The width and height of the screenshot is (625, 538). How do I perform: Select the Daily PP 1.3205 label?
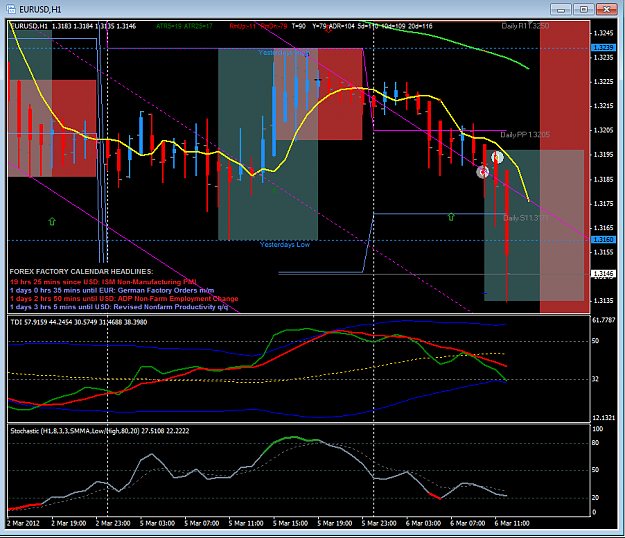[x=525, y=135]
